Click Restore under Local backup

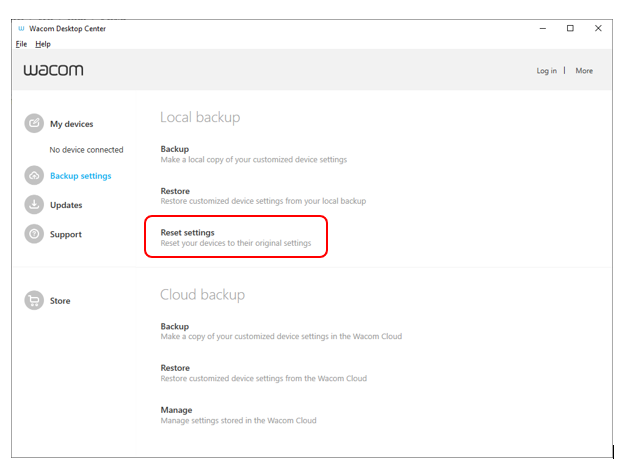pyautogui.click(x=175, y=191)
